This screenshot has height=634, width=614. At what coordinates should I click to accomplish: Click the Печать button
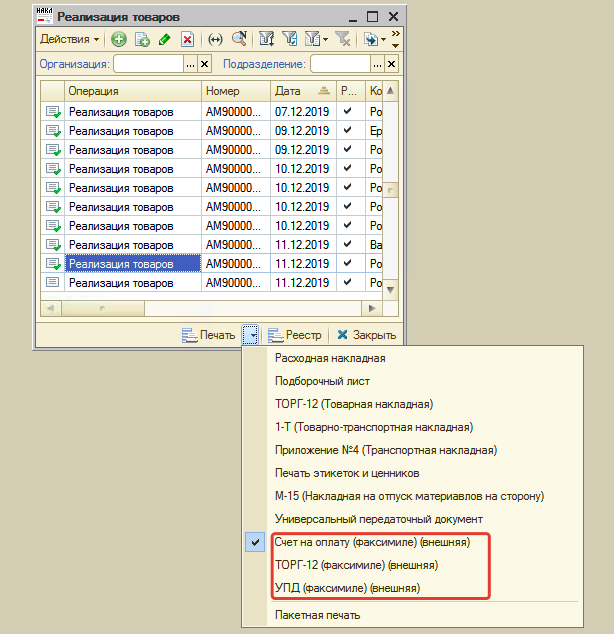click(x=209, y=335)
